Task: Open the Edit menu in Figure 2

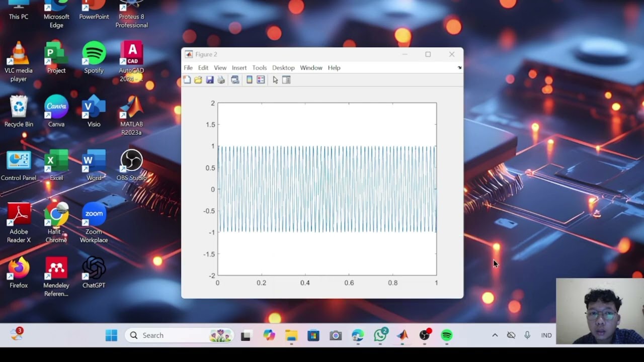Action: coord(203,68)
